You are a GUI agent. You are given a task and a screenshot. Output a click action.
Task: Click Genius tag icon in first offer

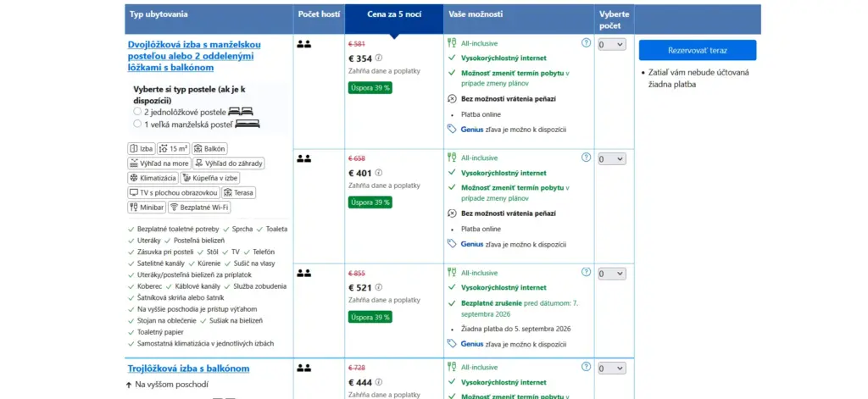(x=452, y=129)
